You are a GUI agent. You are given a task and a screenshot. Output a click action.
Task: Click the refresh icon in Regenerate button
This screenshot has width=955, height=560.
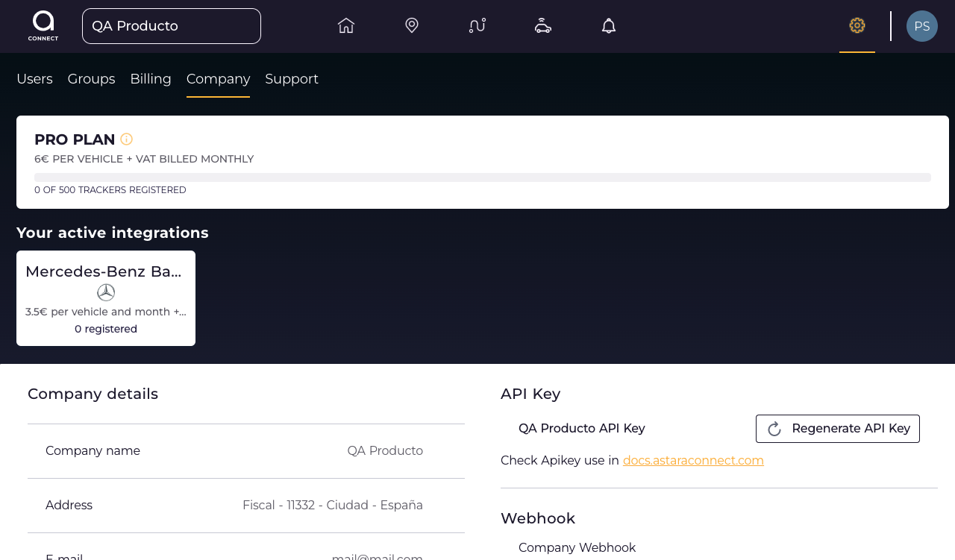click(x=774, y=429)
